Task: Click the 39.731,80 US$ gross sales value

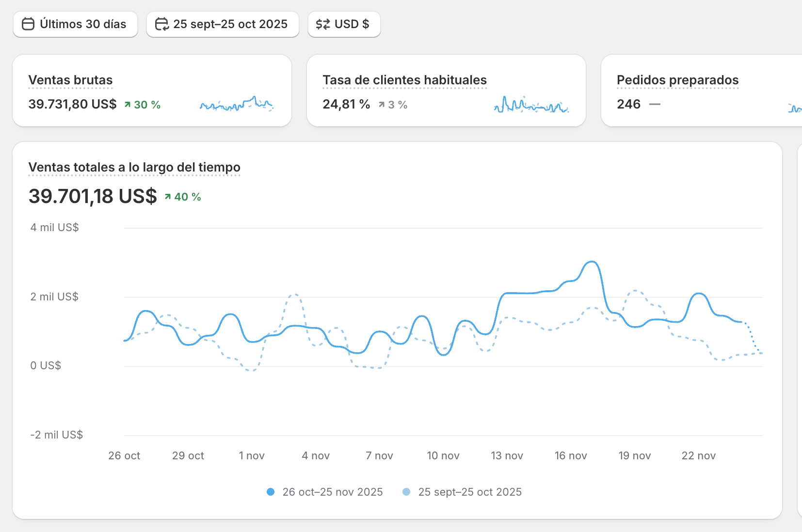Action: pos(73,104)
